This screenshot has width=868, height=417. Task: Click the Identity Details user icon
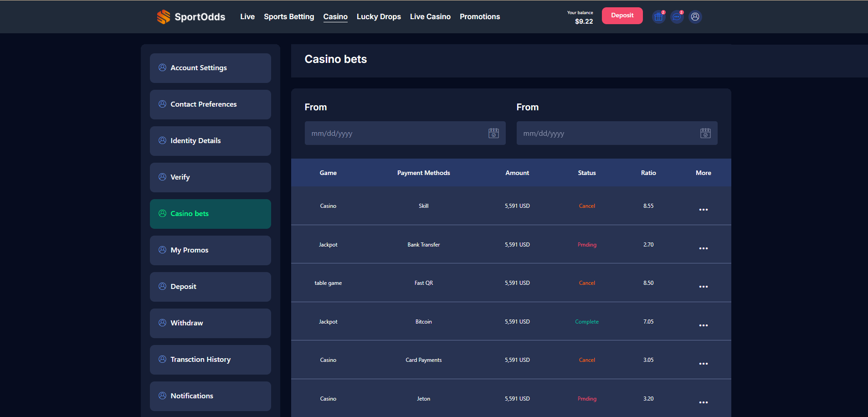(162, 140)
